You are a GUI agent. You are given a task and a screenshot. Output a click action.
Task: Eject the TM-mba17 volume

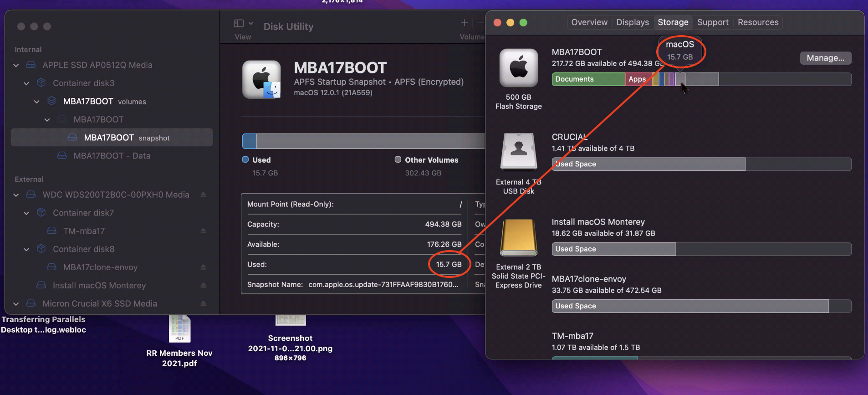coord(203,231)
